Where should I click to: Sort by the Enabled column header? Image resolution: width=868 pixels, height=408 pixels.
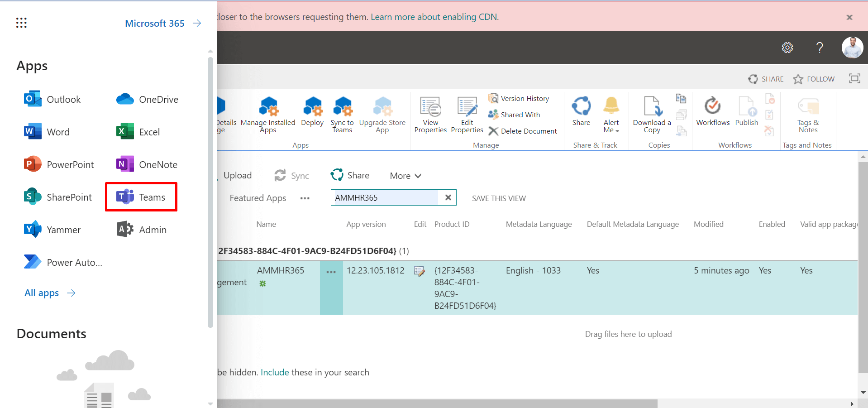pyautogui.click(x=772, y=224)
